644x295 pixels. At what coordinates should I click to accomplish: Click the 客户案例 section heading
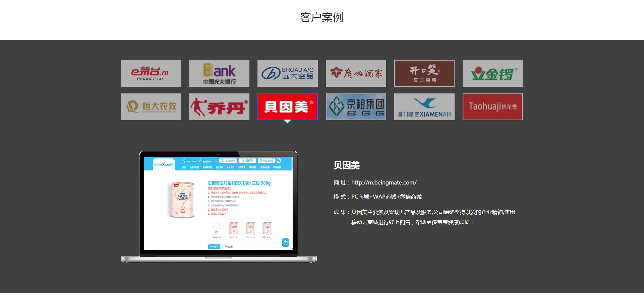coord(322,17)
